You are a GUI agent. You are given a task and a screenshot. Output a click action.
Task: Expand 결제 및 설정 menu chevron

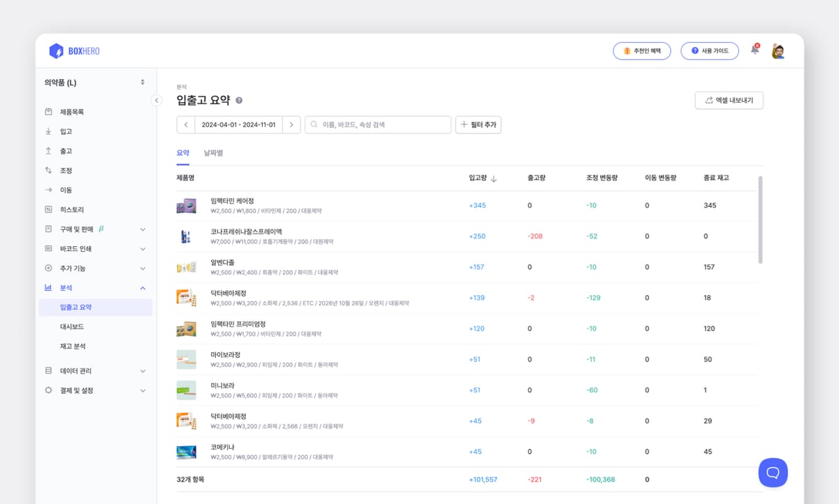click(x=143, y=391)
